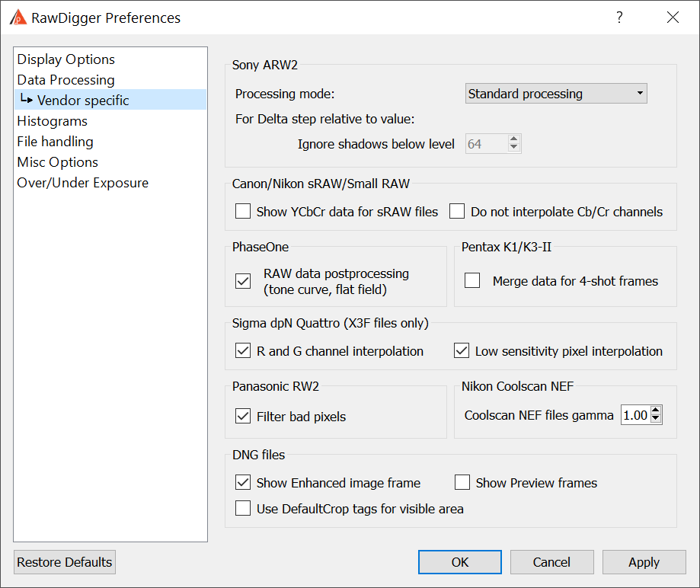Open the Histograms preferences section
Screen dimensions: 700x588
pos(53,121)
